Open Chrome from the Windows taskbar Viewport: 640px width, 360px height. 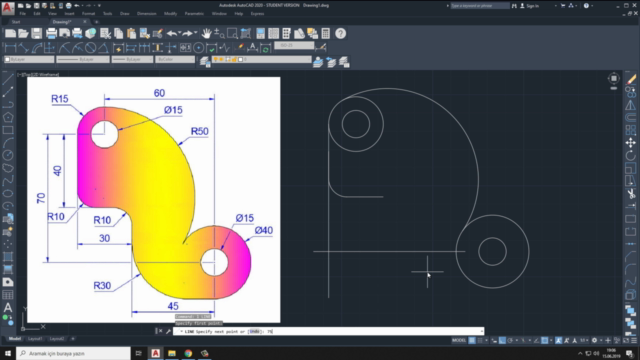pos(188,353)
